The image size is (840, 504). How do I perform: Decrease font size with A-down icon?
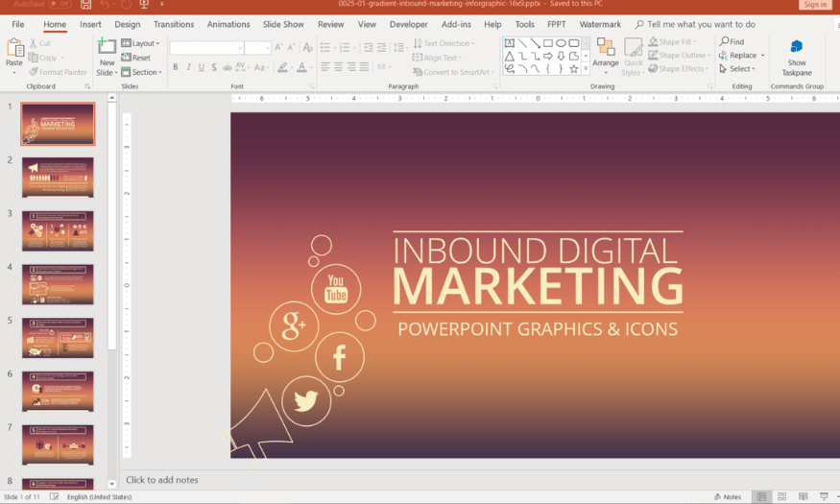coord(291,48)
